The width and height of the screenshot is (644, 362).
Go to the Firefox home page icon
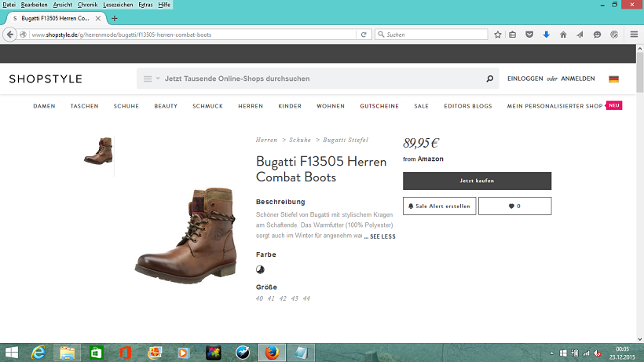[x=563, y=35]
